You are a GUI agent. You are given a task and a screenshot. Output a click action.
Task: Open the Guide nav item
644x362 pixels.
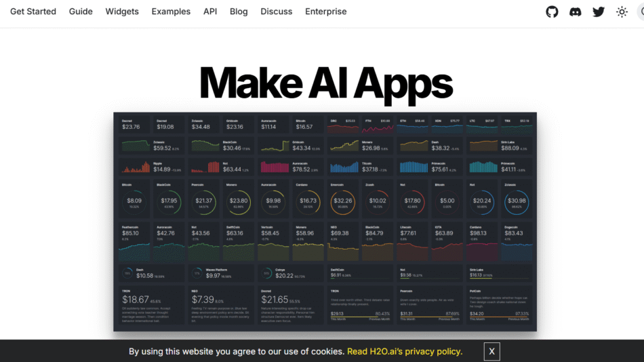(x=81, y=12)
